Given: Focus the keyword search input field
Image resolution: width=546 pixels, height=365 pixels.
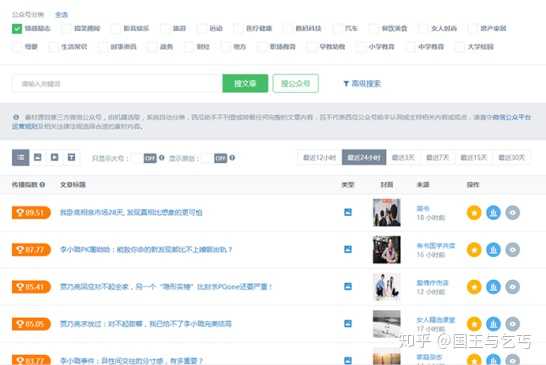Looking at the screenshot, I should coord(117,84).
